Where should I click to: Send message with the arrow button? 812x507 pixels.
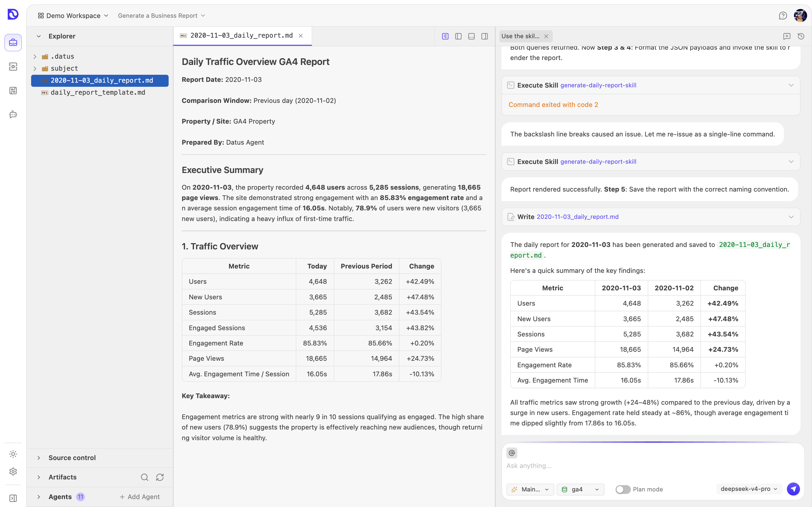pos(793,489)
